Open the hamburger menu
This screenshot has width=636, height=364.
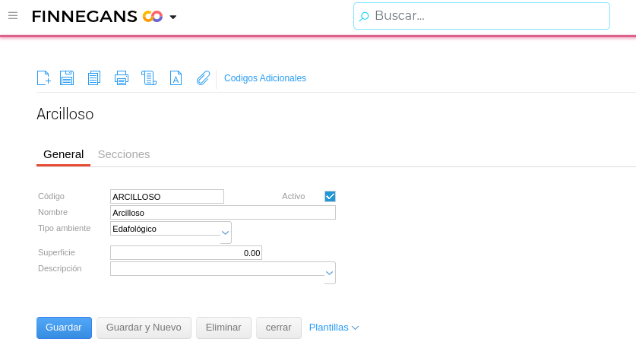[x=13, y=15]
